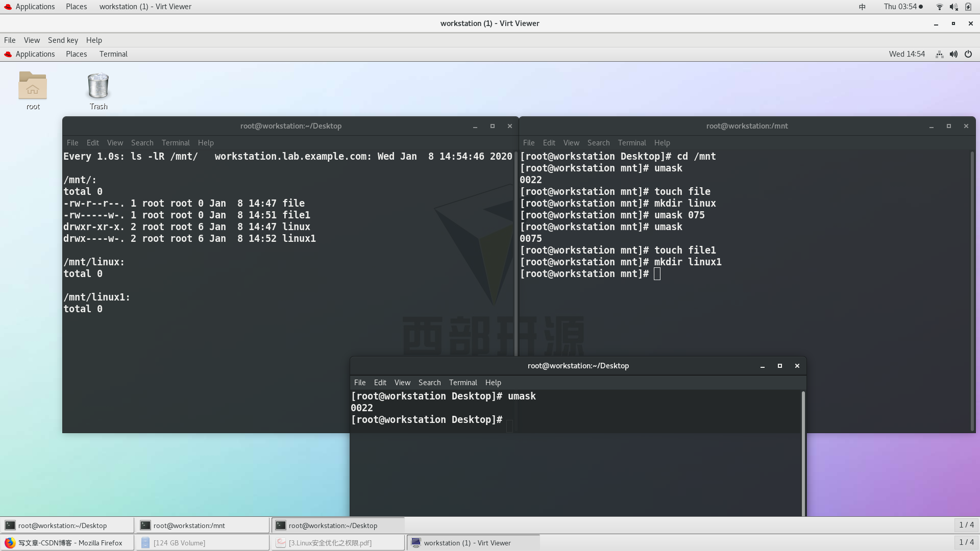
Task: Open the root home folder icon
Action: (x=33, y=86)
